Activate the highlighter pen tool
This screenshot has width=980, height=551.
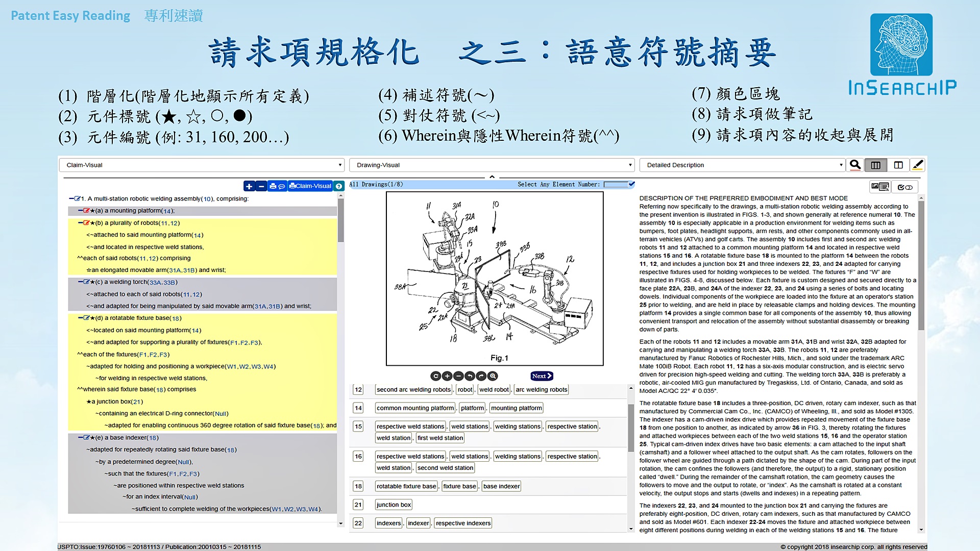(x=917, y=165)
